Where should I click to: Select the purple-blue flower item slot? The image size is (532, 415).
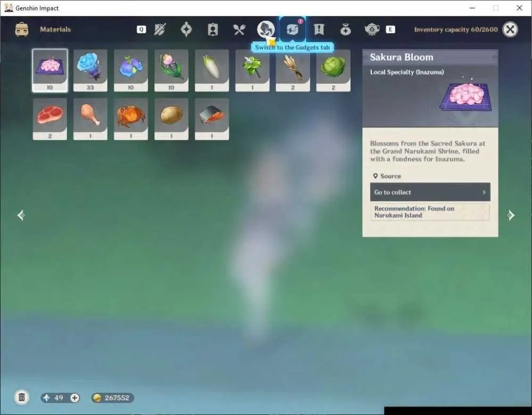(x=131, y=71)
